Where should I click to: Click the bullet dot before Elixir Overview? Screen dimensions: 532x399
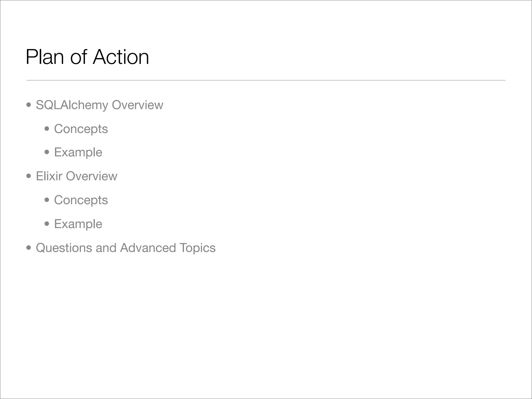pyautogui.click(x=29, y=176)
